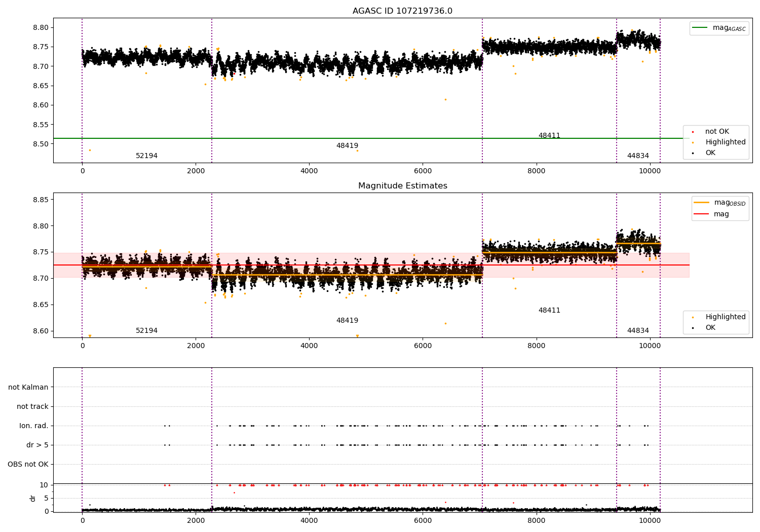Click the obsid label 44834 in the top plot
This screenshot has width=760, height=532.
pos(638,156)
